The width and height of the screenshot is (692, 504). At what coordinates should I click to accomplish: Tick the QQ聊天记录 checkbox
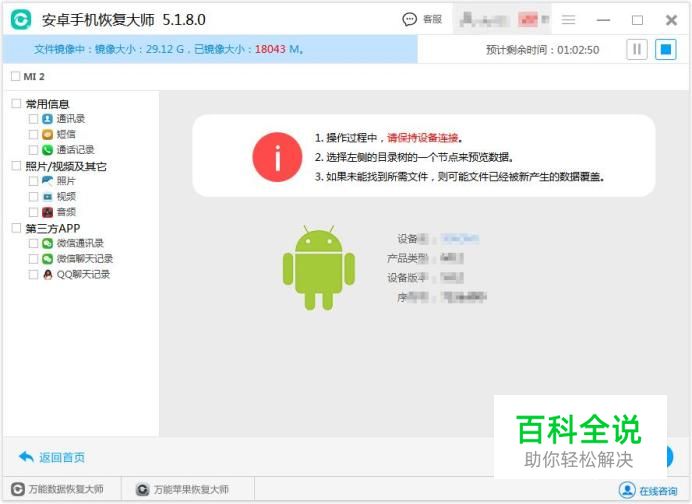click(33, 275)
